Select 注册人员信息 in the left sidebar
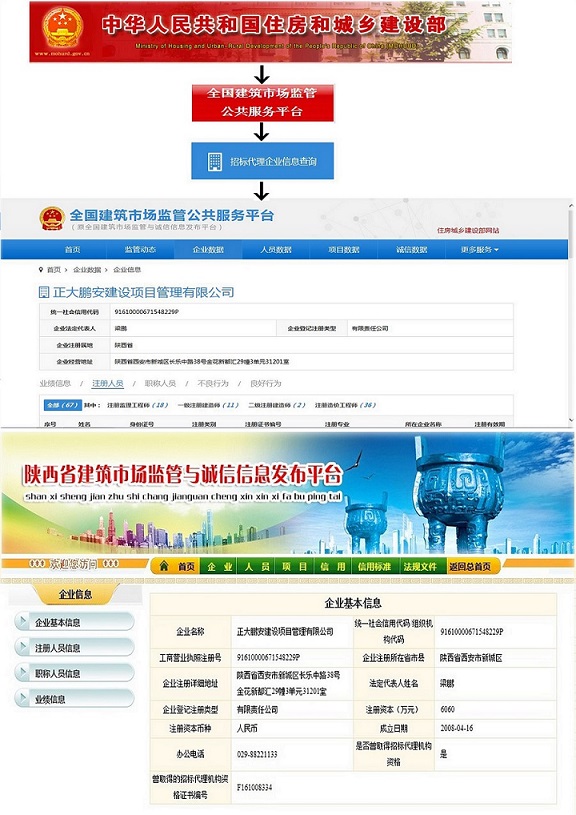The image size is (576, 815). tap(75, 647)
